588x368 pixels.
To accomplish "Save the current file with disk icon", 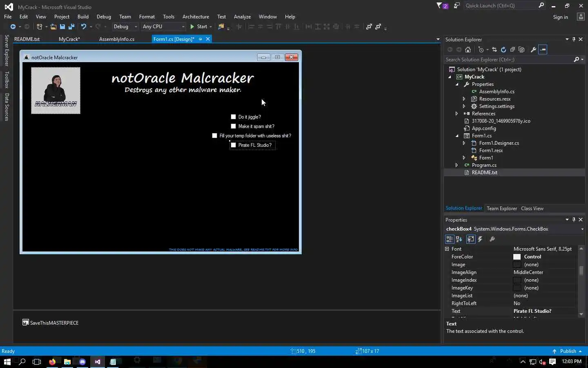I will pyautogui.click(x=62, y=27).
